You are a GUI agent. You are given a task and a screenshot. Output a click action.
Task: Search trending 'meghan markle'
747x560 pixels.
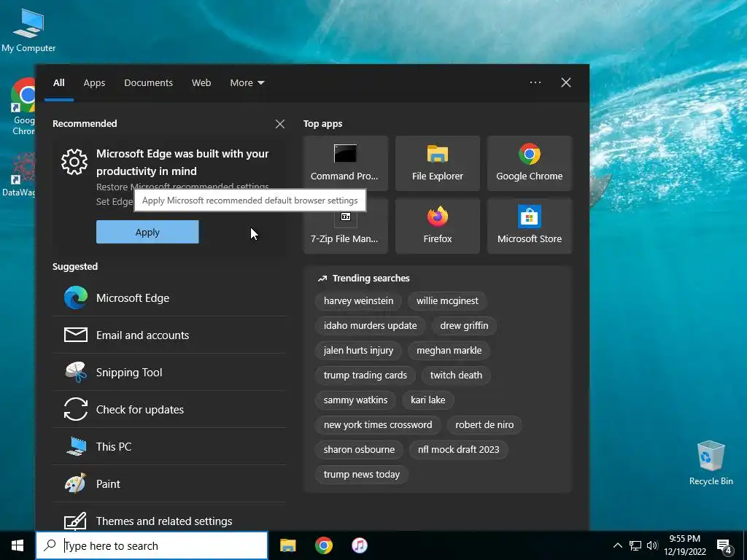click(449, 351)
